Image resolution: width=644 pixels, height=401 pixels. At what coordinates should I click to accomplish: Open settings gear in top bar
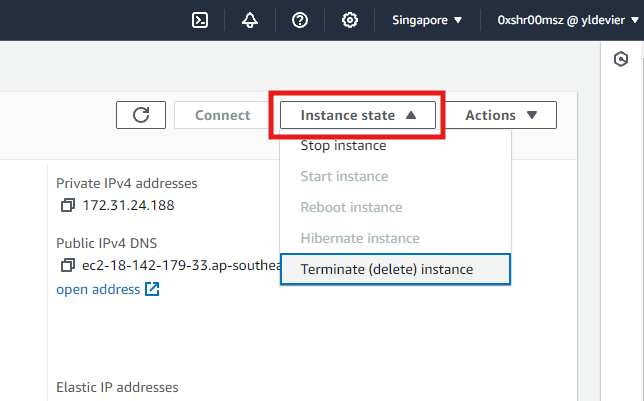click(x=350, y=20)
